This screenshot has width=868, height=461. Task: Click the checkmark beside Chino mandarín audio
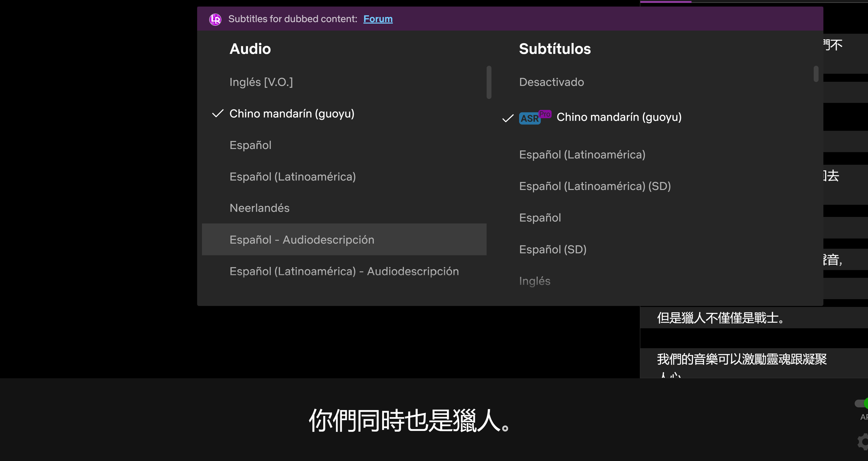tap(218, 114)
